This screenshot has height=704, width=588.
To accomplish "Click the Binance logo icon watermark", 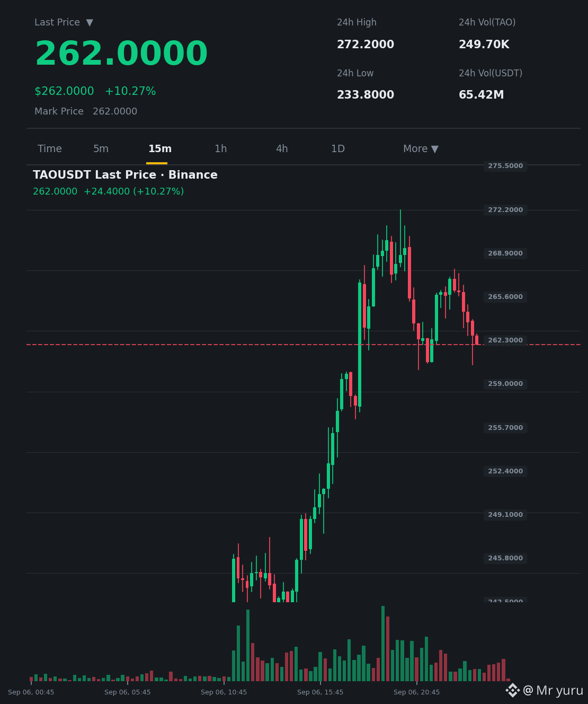I will [512, 690].
